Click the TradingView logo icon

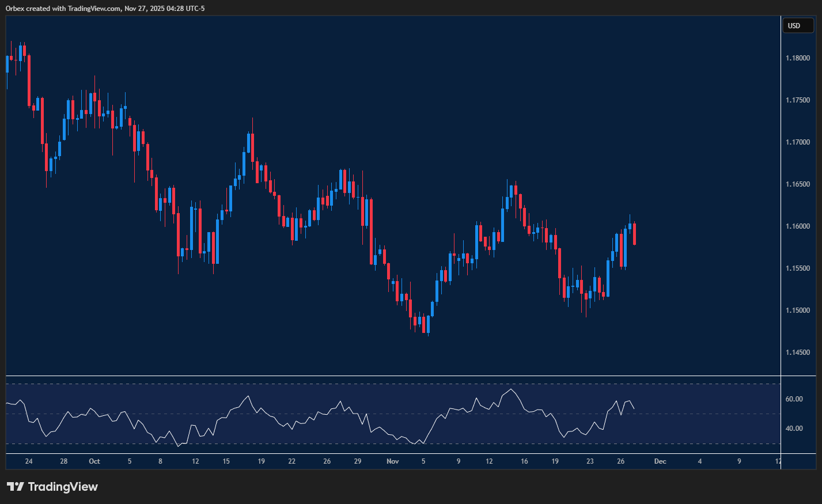[15, 487]
